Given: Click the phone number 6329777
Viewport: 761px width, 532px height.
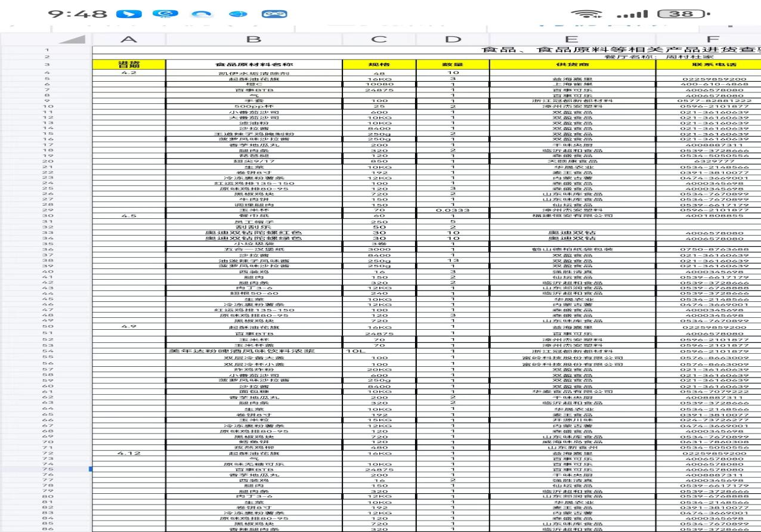Looking at the screenshot, I should point(709,161).
